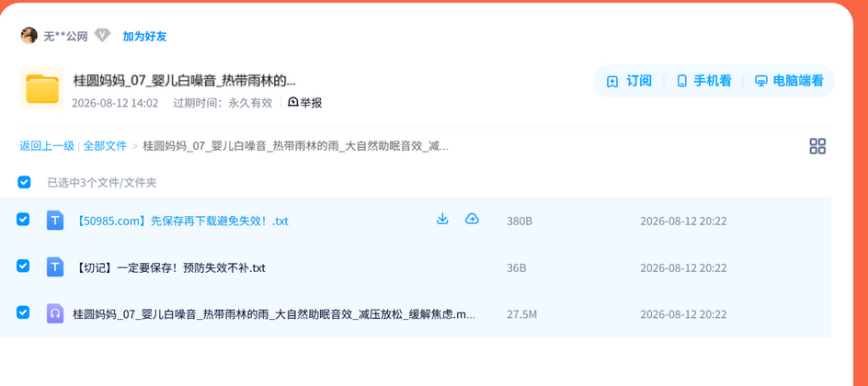Click the 380B file size value
The height and width of the screenshot is (386, 868).
tap(520, 221)
